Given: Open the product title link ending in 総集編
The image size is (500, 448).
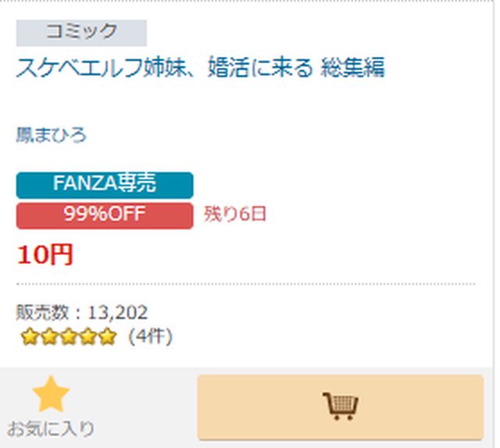Looking at the screenshot, I should pyautogui.click(x=200, y=67).
